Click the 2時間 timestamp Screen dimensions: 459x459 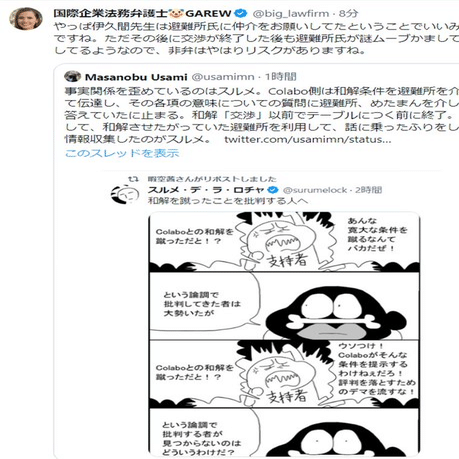pos(368,190)
